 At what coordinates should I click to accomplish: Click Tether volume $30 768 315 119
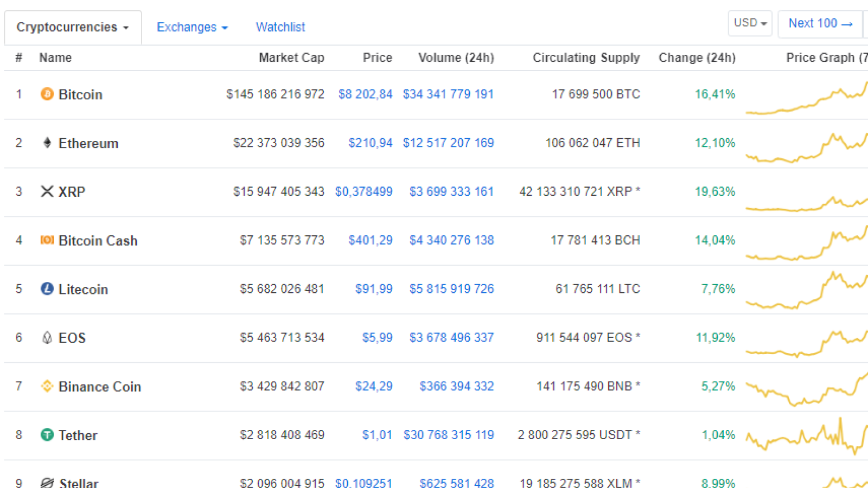click(449, 435)
